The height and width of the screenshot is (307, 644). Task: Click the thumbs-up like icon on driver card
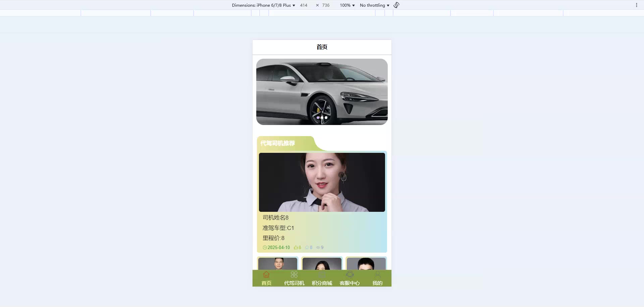[296, 248]
